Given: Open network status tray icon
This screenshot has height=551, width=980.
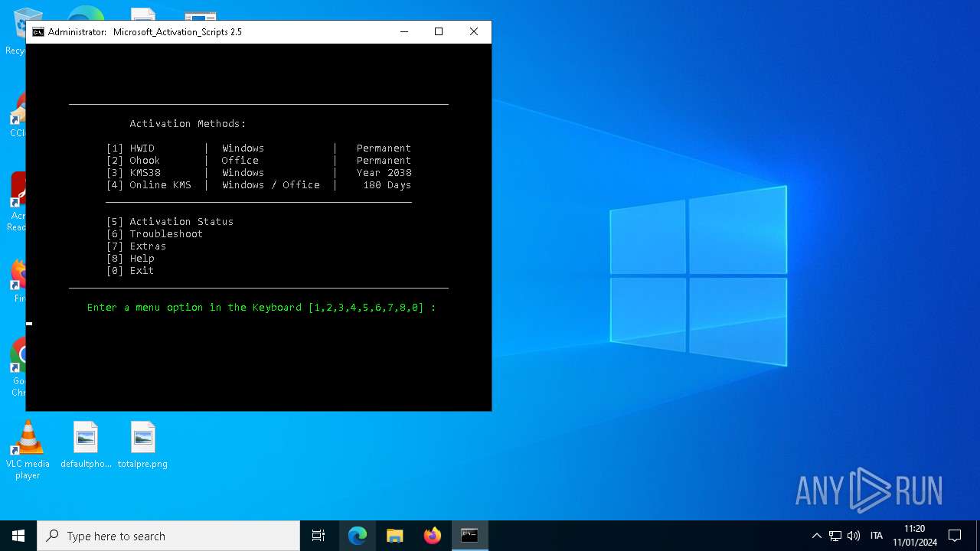Looking at the screenshot, I should coord(835,536).
